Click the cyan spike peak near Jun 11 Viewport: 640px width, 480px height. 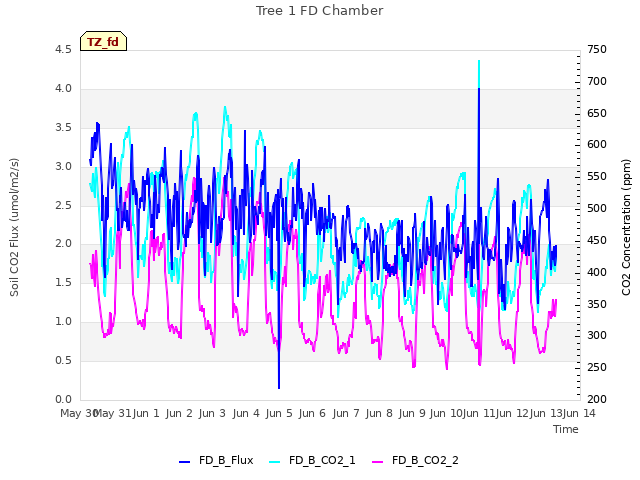(479, 61)
